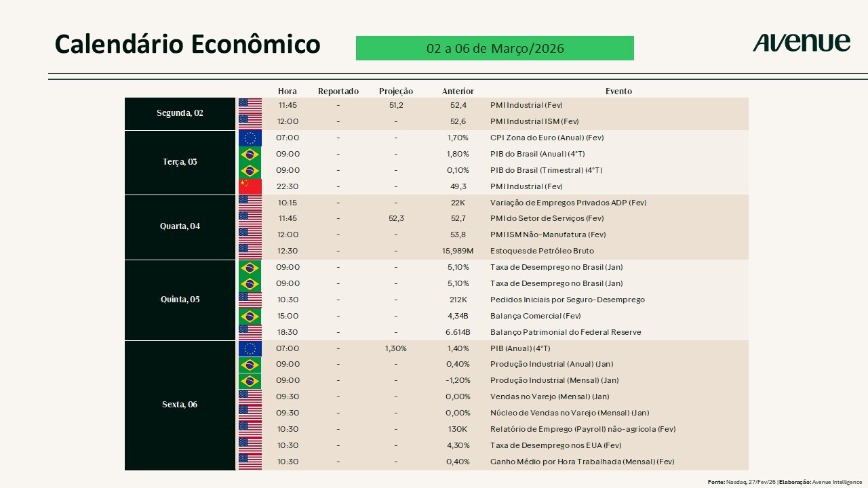The width and height of the screenshot is (868, 488).
Task: Click the Anterior column header
Action: [458, 91]
